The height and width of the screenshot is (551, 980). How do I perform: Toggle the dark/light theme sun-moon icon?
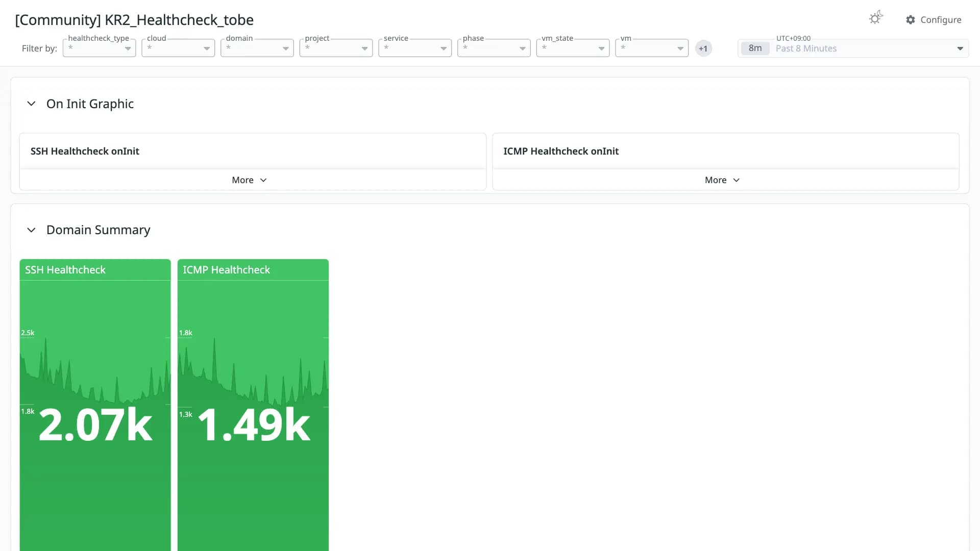[876, 18]
